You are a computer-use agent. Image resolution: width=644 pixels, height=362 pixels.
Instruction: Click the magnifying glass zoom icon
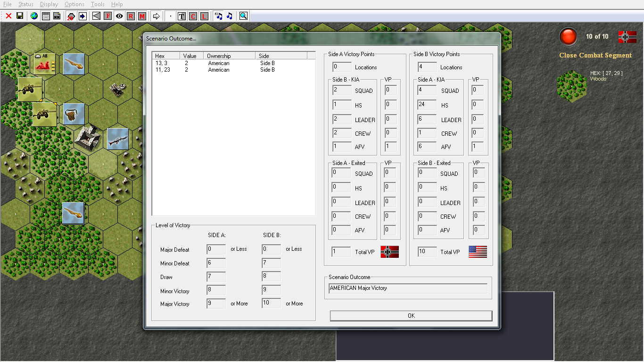[x=243, y=16]
